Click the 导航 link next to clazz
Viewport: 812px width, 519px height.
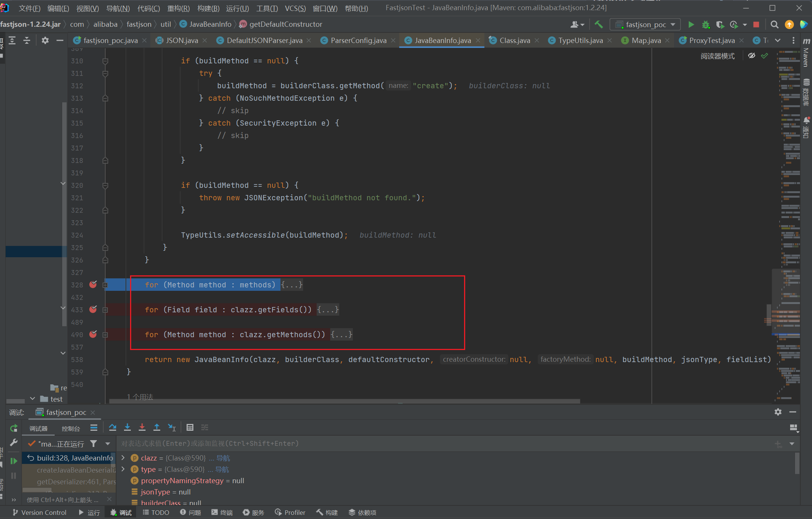[223, 458]
